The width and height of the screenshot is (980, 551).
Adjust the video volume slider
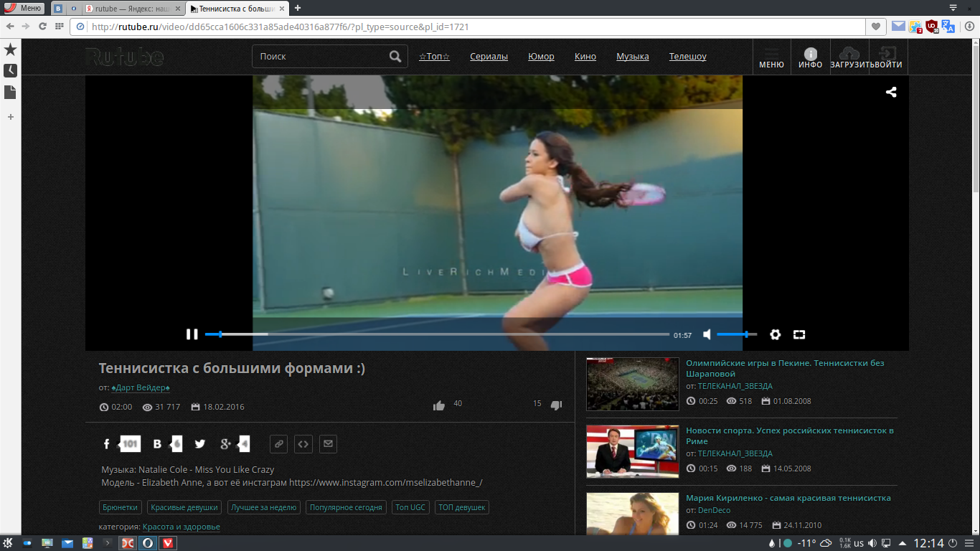pyautogui.click(x=736, y=334)
